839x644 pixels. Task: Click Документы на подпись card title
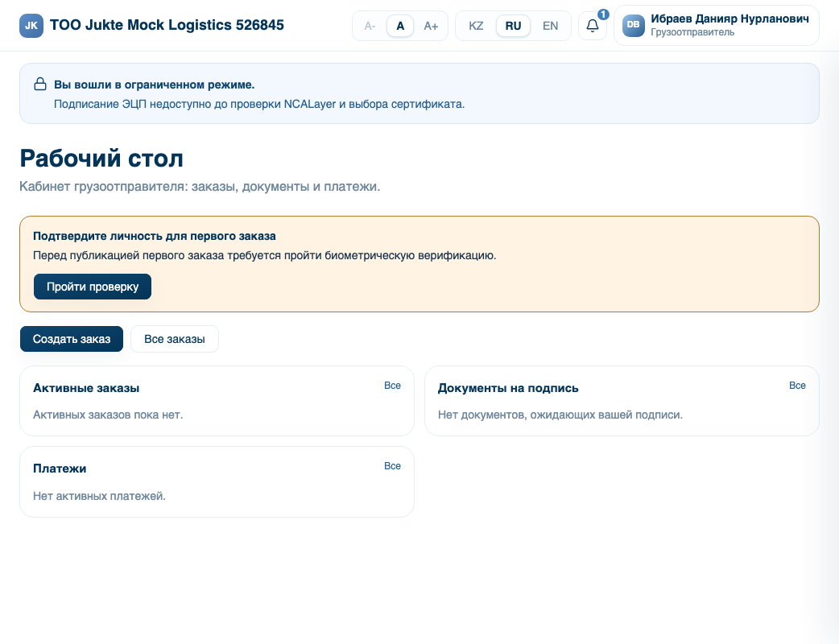[508, 388]
